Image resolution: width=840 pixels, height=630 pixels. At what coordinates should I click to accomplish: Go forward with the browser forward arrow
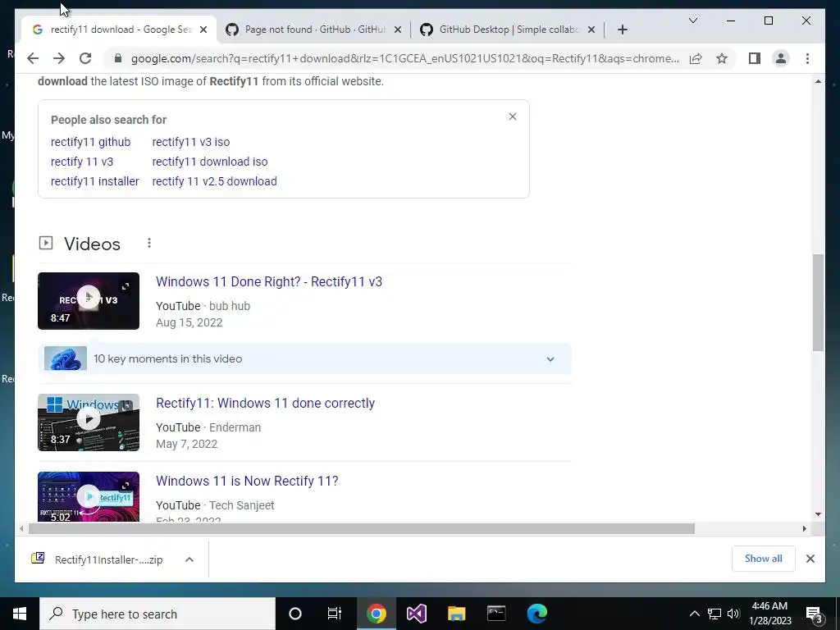click(x=59, y=58)
